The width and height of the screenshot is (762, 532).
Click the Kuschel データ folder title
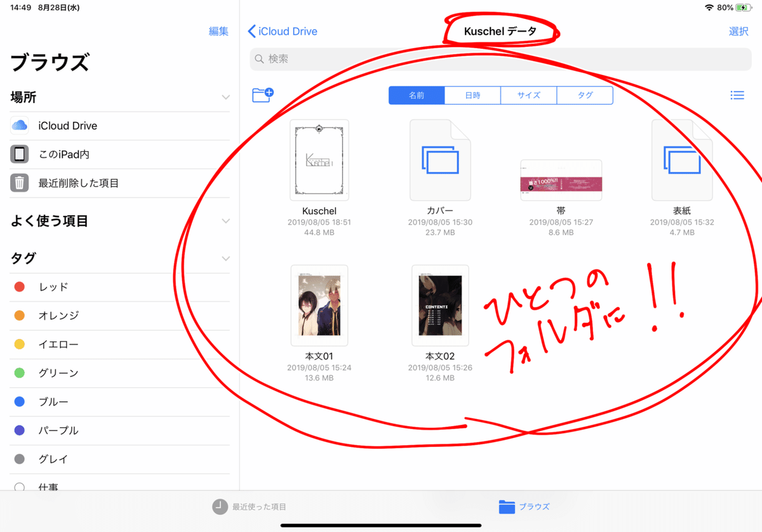(500, 31)
